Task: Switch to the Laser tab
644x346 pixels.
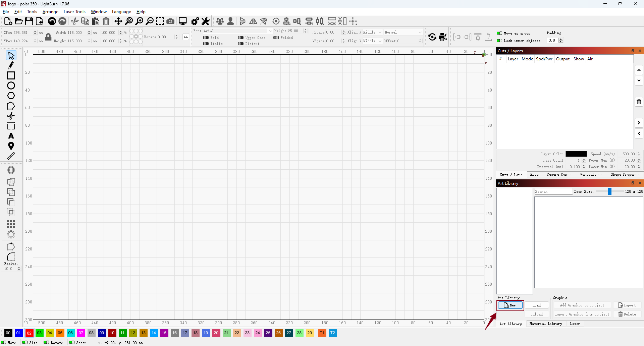Action: pyautogui.click(x=575, y=324)
